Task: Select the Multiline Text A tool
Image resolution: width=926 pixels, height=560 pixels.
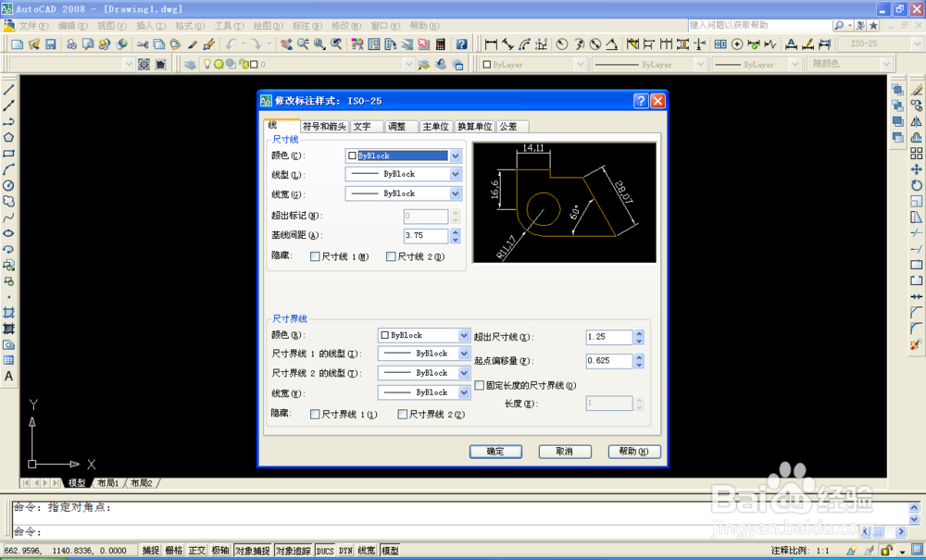Action: 9,376
